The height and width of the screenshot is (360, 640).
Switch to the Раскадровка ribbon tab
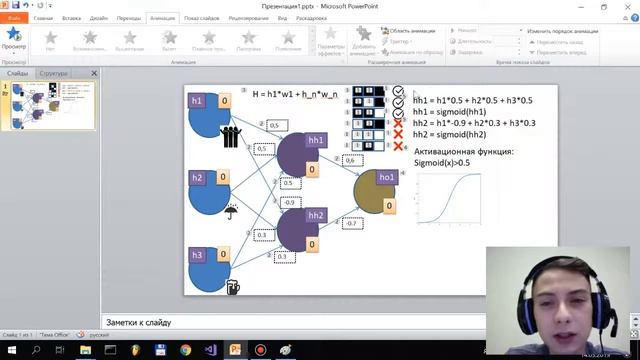pyautogui.click(x=311, y=18)
